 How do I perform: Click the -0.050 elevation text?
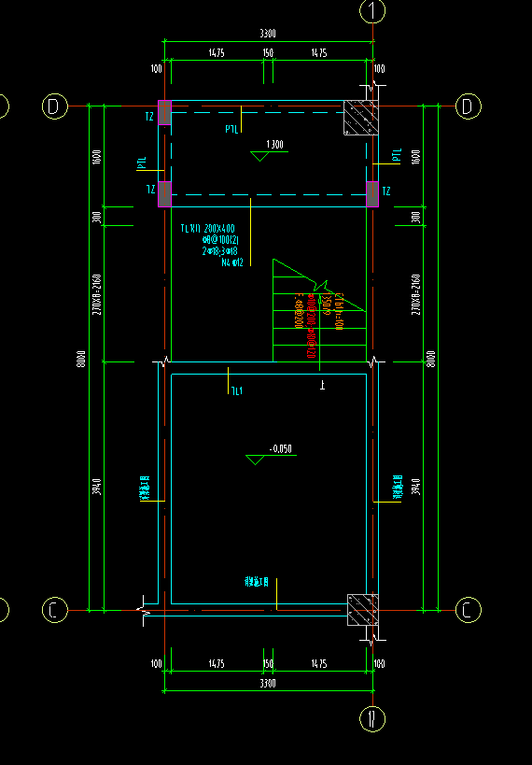pyautogui.click(x=281, y=449)
